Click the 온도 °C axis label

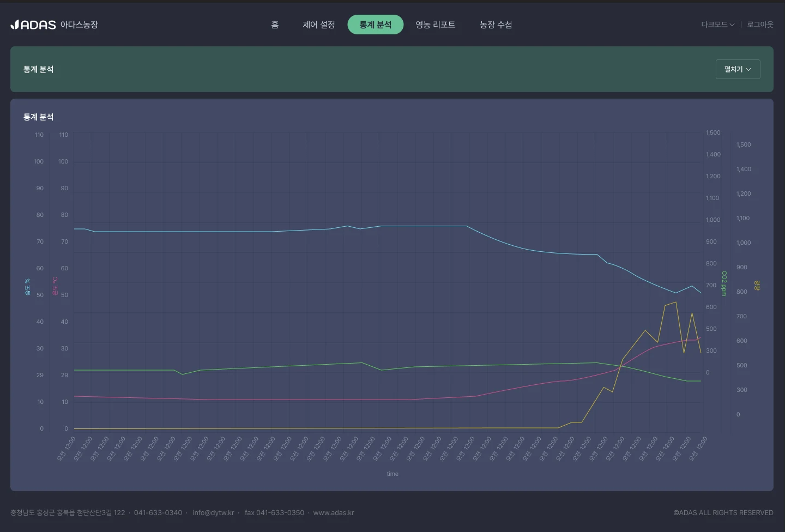pos(55,286)
